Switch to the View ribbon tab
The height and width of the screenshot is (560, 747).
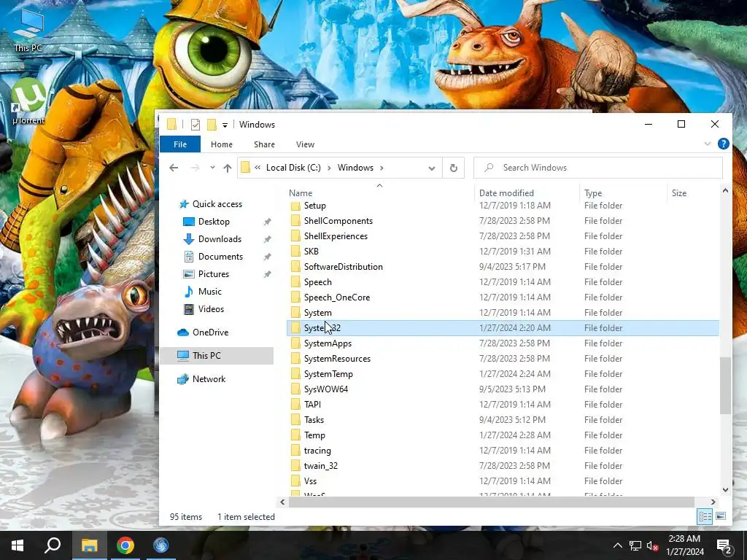(305, 144)
